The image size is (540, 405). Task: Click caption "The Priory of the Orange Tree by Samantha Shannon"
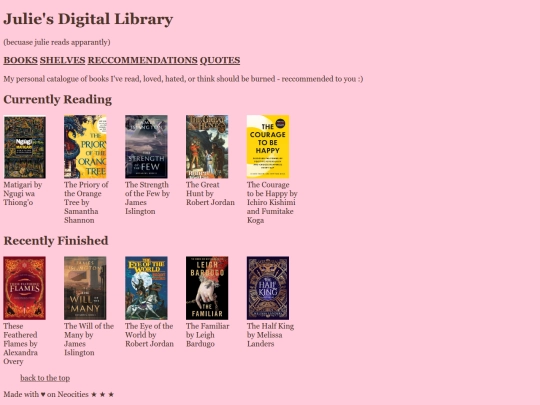click(86, 202)
